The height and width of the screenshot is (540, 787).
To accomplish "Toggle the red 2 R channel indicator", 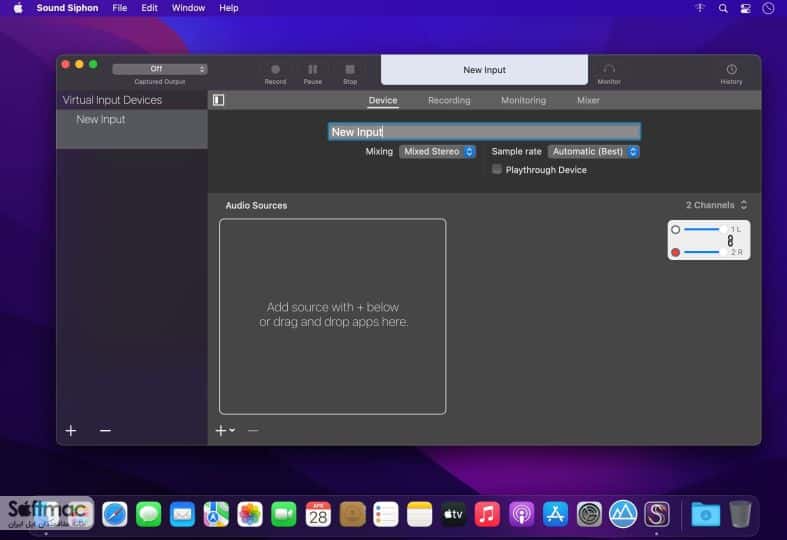I will (x=676, y=252).
